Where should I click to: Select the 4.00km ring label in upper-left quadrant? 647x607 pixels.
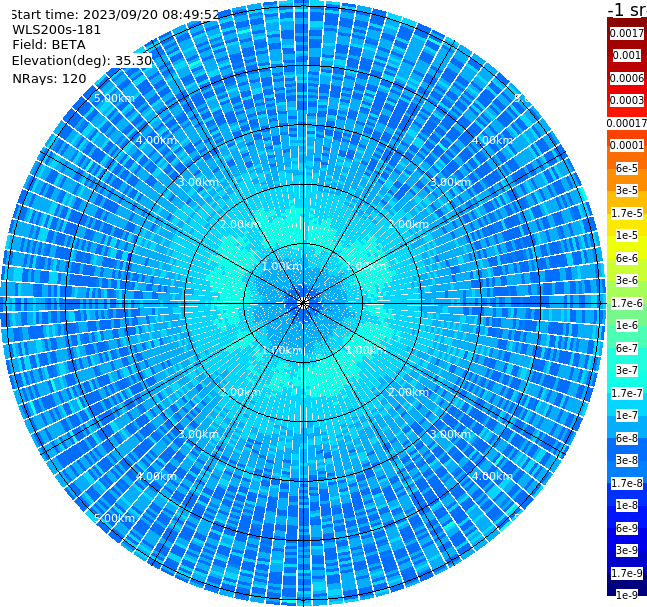click(156, 140)
